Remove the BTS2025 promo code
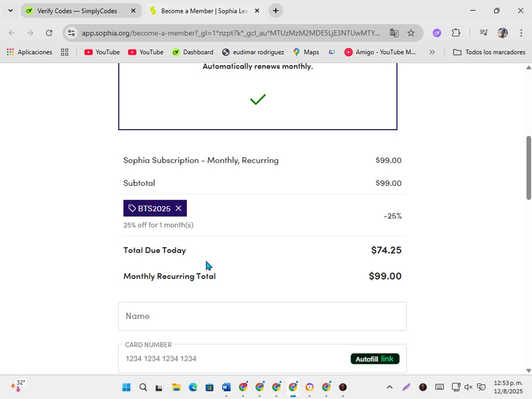Viewport: 532px width, 399px height. (178, 209)
